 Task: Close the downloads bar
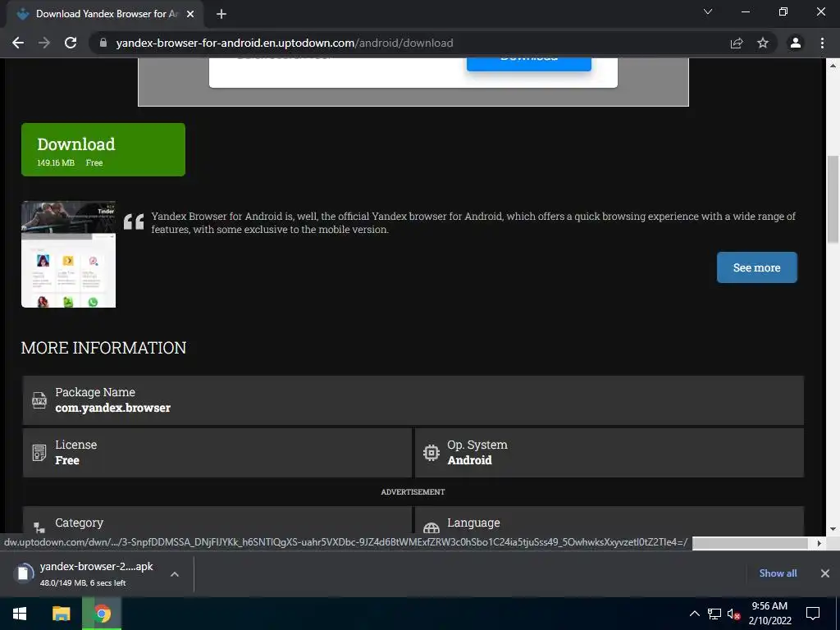click(825, 573)
